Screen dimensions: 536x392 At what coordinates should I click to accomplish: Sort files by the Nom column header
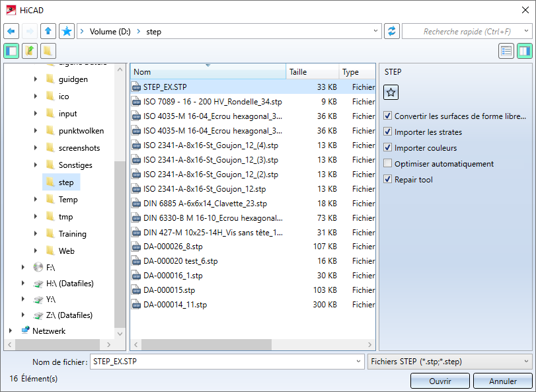(208, 72)
